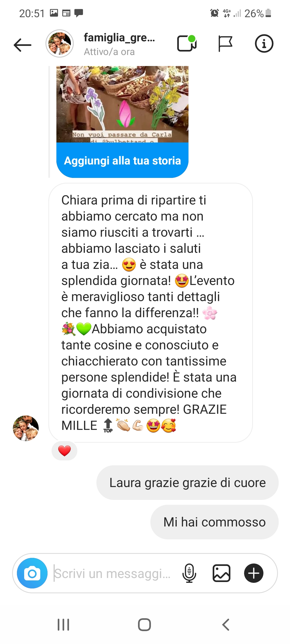Tap the long message starting with Chiara prima
Image resolution: width=290 pixels, height=644 pixels.
(151, 313)
